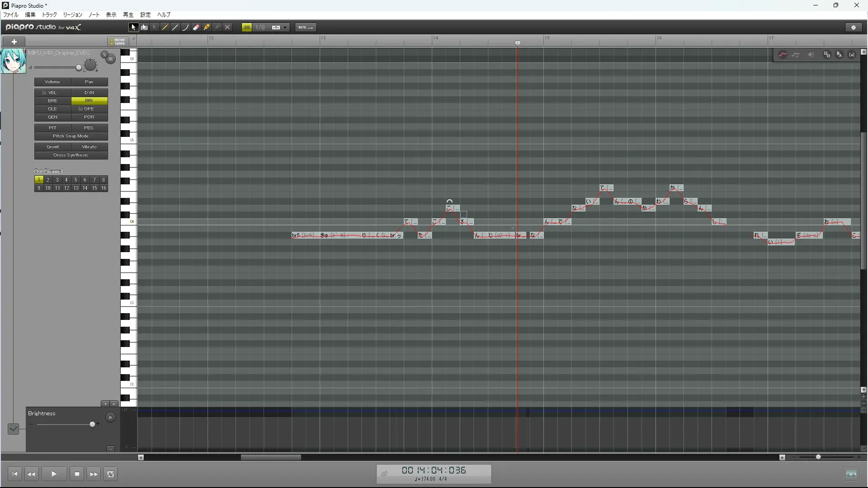
Task: Select the pencil note tool
Action: (165, 28)
